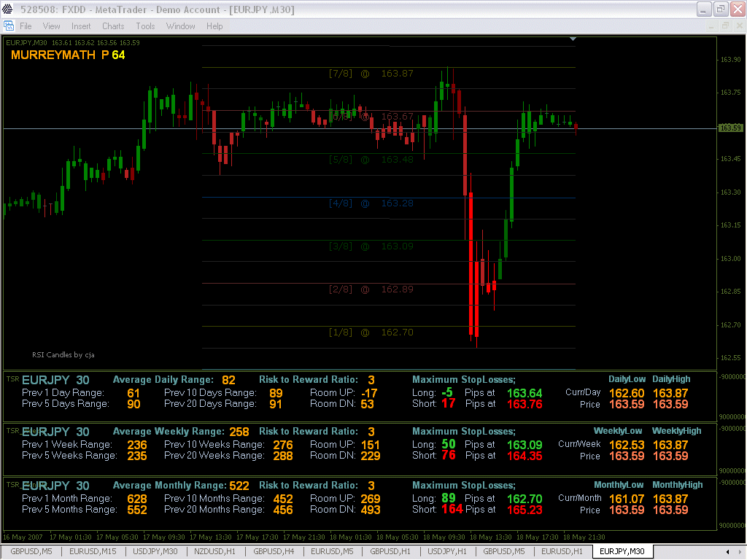Select the USDJPY,M30 chart tab
Image resolution: width=747 pixels, height=560 pixels.
[155, 551]
